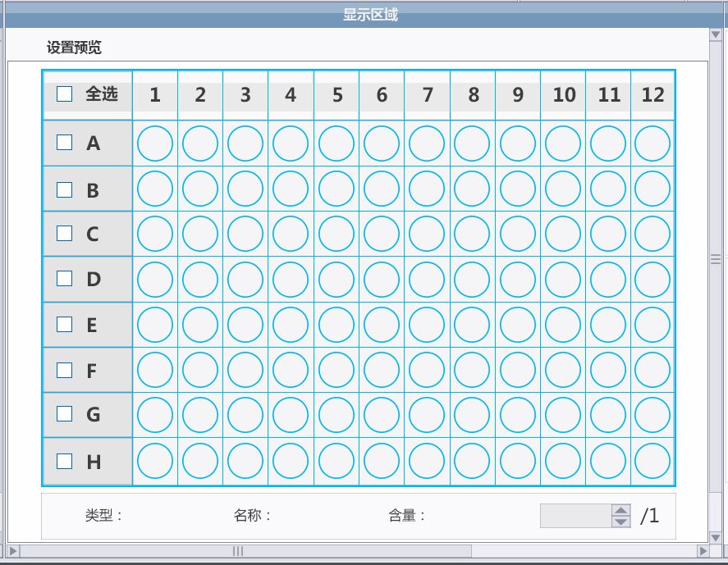Image resolution: width=728 pixels, height=565 pixels.
Task: Enable the row D checkbox
Action: coord(65,278)
